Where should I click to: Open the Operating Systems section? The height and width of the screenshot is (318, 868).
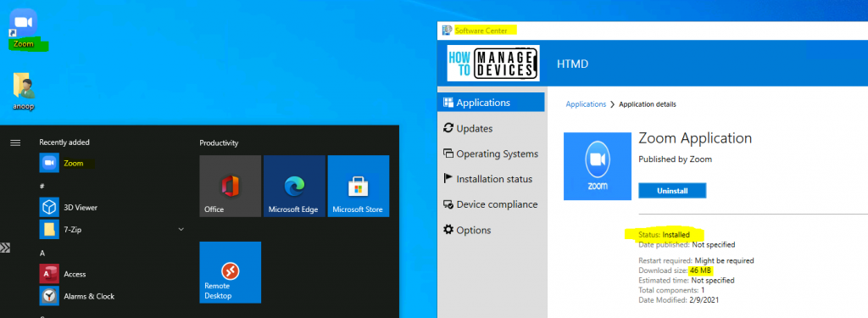[x=491, y=153]
